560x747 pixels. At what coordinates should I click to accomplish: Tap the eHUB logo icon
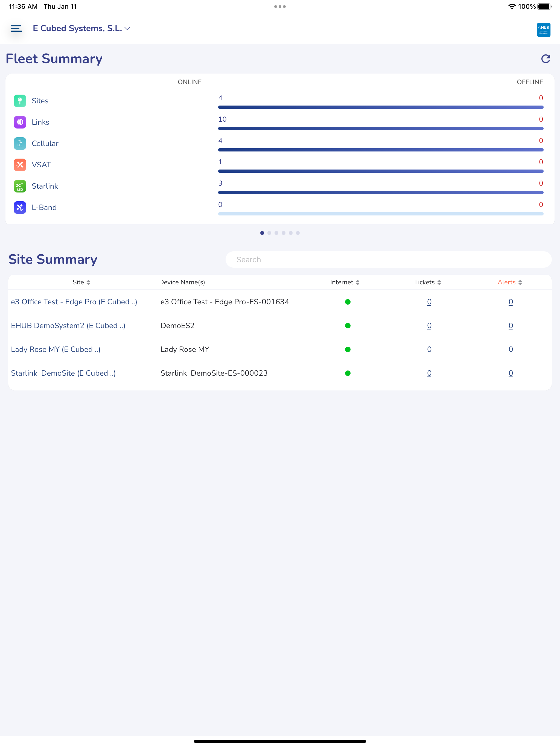click(x=543, y=30)
